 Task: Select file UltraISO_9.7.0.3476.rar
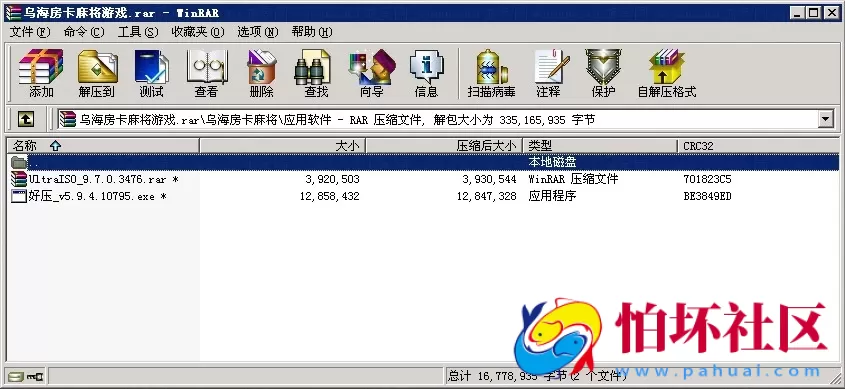(x=103, y=179)
